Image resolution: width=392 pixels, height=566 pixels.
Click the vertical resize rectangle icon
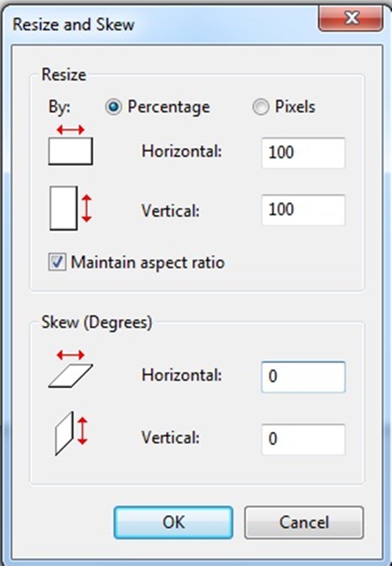tap(71, 209)
